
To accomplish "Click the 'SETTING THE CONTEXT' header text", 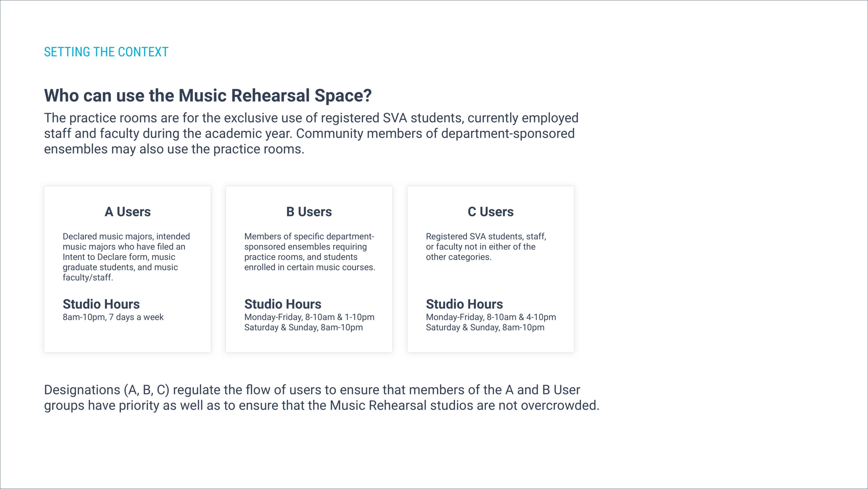I will tap(106, 52).
